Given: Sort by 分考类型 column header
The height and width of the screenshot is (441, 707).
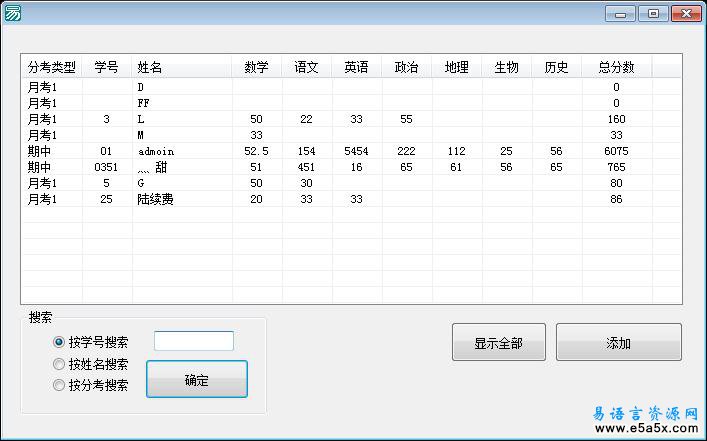Looking at the screenshot, I should coord(52,67).
